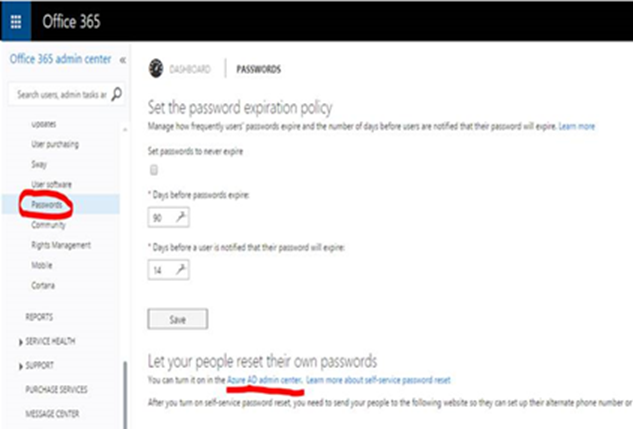Click the days before notification field
This screenshot has width=633, height=429.
tap(168, 270)
